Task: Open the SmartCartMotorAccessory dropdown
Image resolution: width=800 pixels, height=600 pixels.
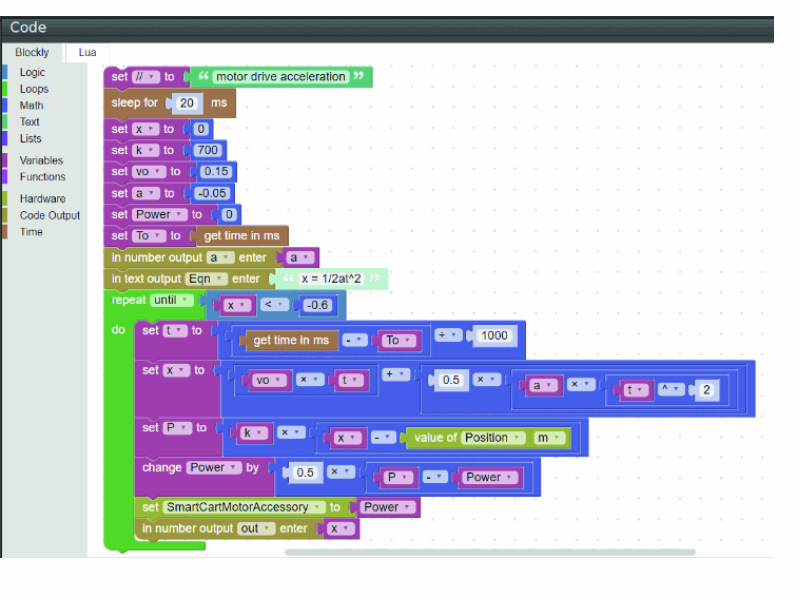Action: coord(244,507)
